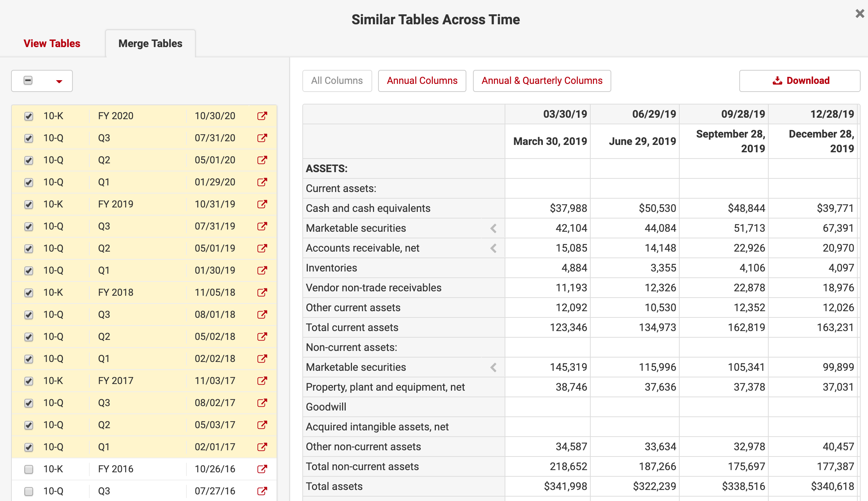Viewport: 868px width, 501px height.
Task: Expand the non-current Marketable securities chevron
Action: point(494,367)
